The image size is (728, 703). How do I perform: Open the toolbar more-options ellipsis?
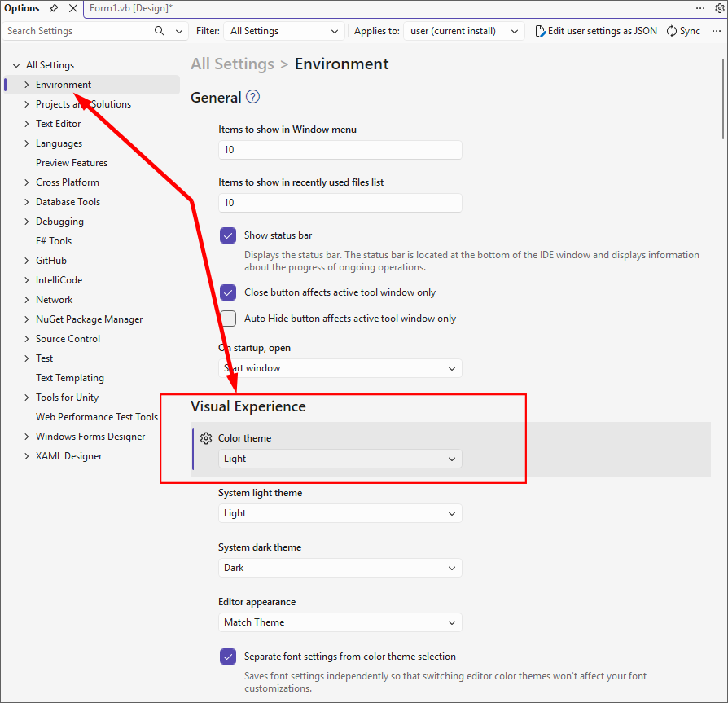click(x=716, y=31)
